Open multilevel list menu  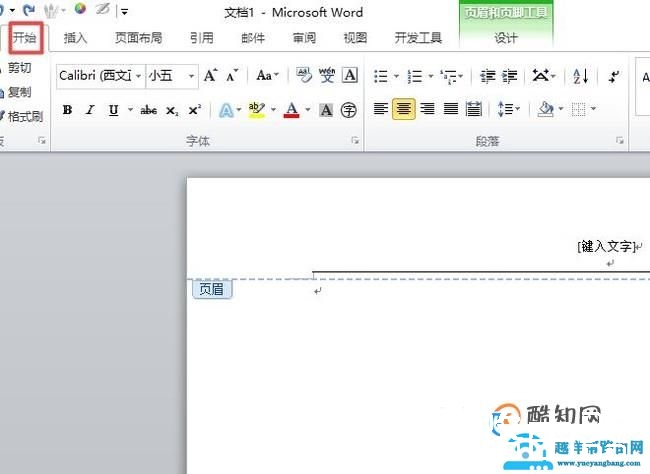(x=451, y=76)
